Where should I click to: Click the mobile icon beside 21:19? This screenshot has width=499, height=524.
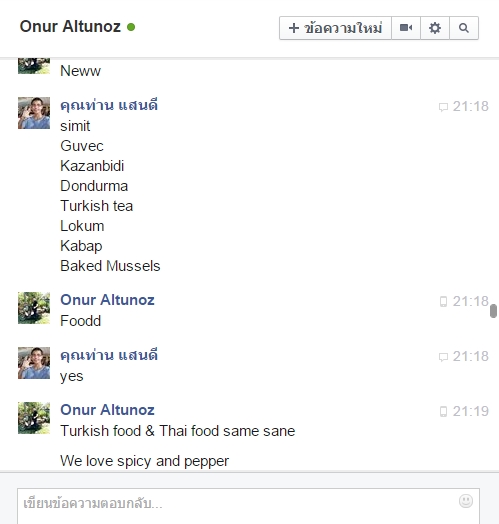(x=443, y=411)
